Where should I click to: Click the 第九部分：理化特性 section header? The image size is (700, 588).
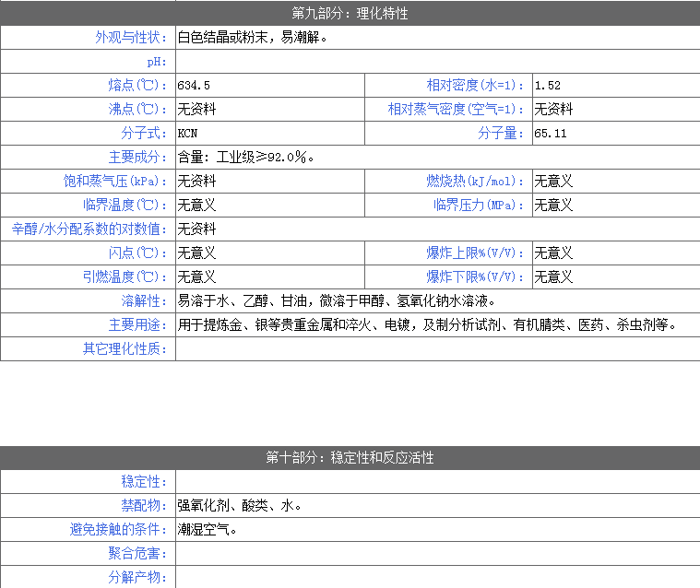click(350, 14)
